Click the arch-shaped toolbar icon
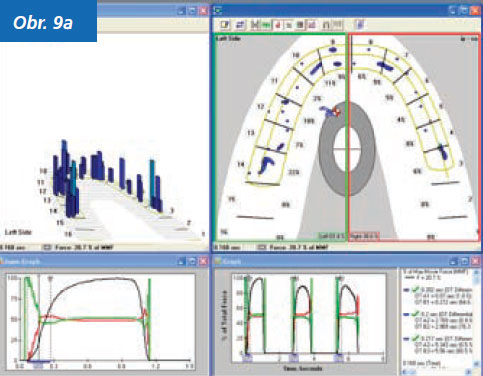 tap(326, 25)
